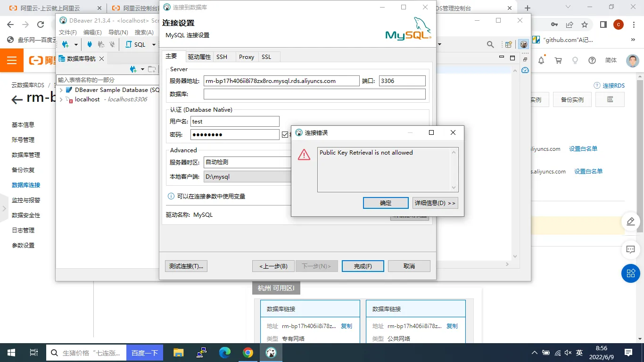
Task: Toggle the checkbox next to the password field
Action: point(285,135)
